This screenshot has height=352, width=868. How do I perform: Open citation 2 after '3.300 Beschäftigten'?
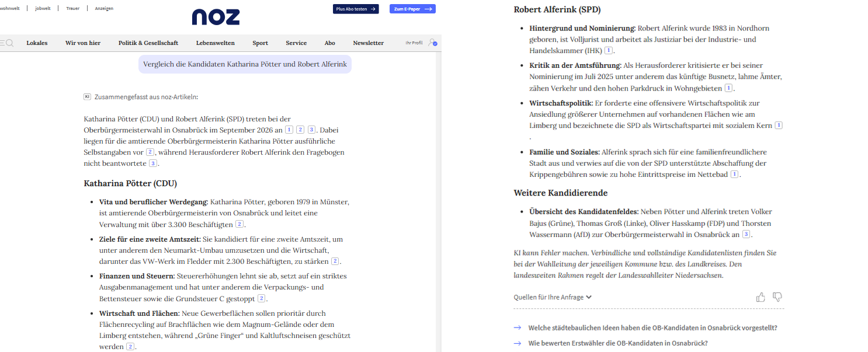click(x=239, y=225)
